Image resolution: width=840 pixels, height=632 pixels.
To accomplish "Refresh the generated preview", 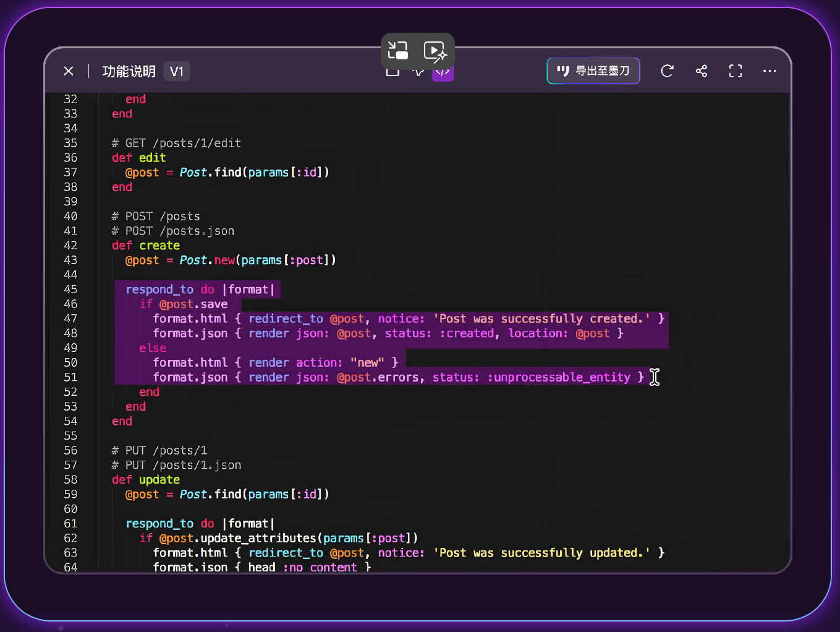I will 667,71.
